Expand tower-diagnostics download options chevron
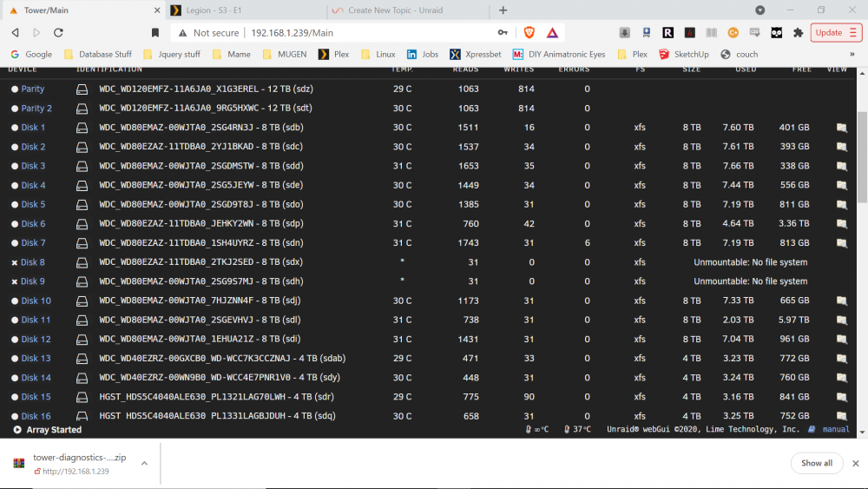This screenshot has height=489, width=868. click(144, 464)
